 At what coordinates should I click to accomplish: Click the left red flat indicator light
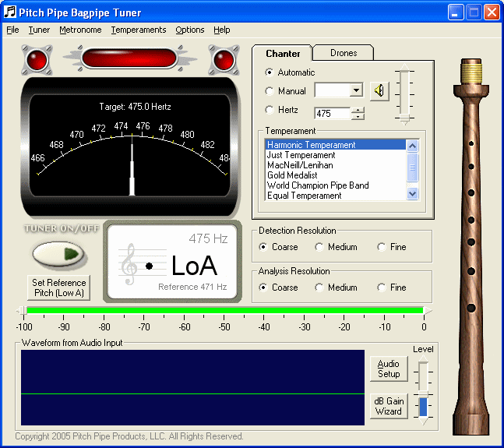point(36,59)
